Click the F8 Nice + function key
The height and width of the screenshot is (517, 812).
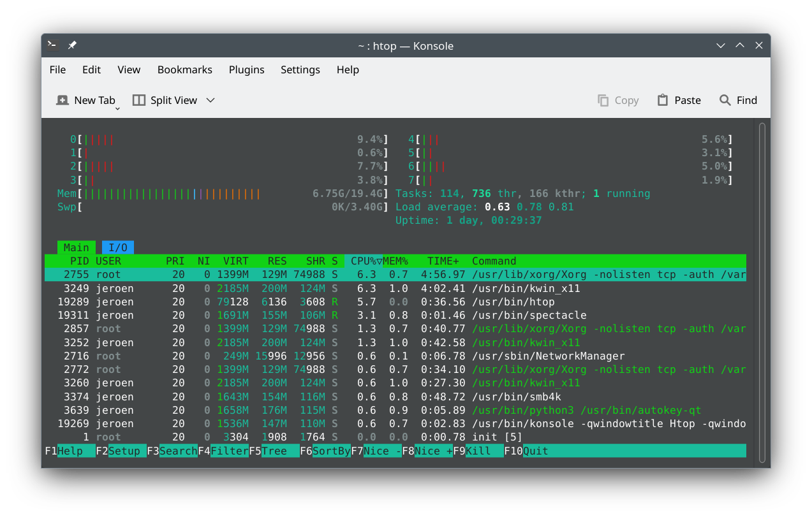click(x=427, y=451)
